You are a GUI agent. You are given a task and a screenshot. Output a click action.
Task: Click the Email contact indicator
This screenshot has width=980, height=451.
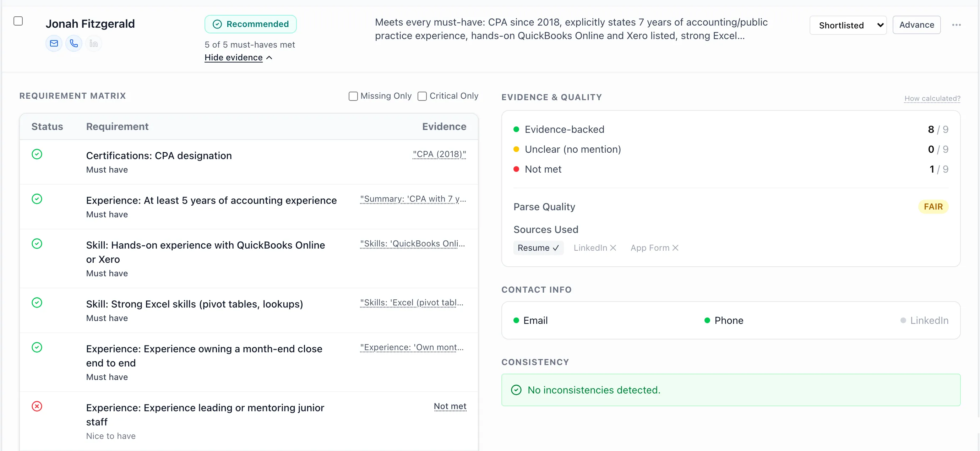pos(531,320)
